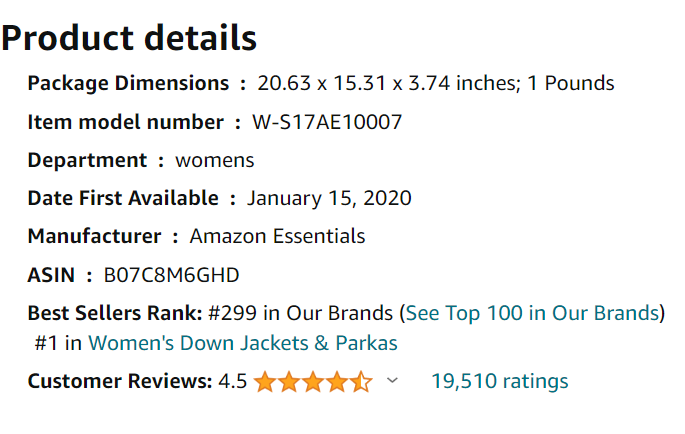This screenshot has width=685, height=434.
Task: Click the third orange rating star
Action: click(313, 382)
